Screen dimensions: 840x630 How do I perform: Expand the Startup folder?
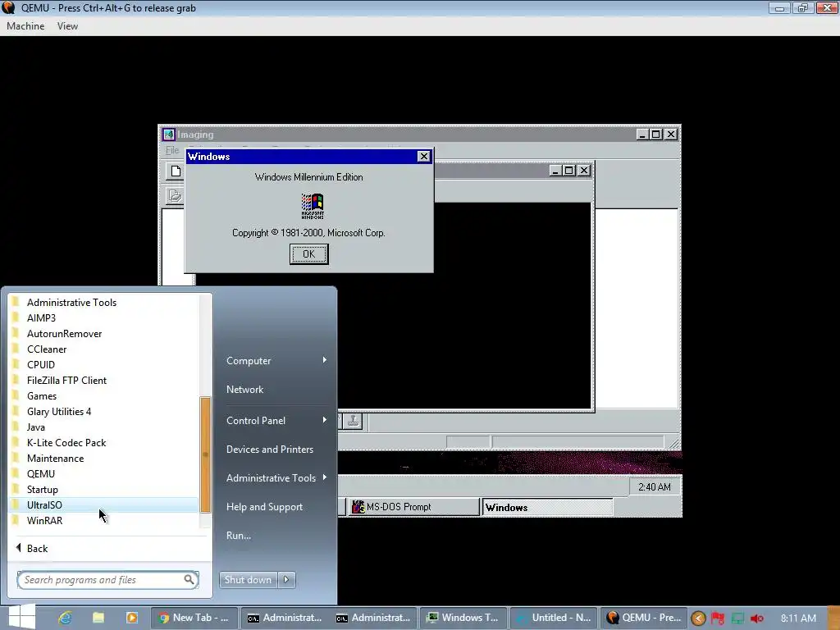[x=104, y=489]
